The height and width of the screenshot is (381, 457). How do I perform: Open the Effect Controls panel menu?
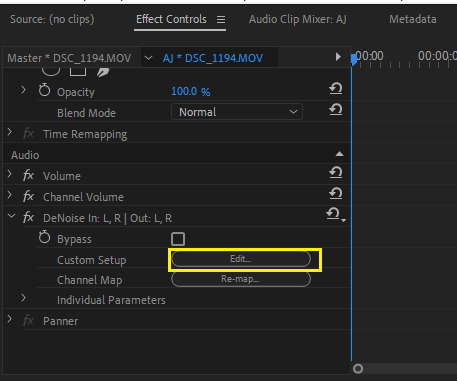(x=221, y=20)
